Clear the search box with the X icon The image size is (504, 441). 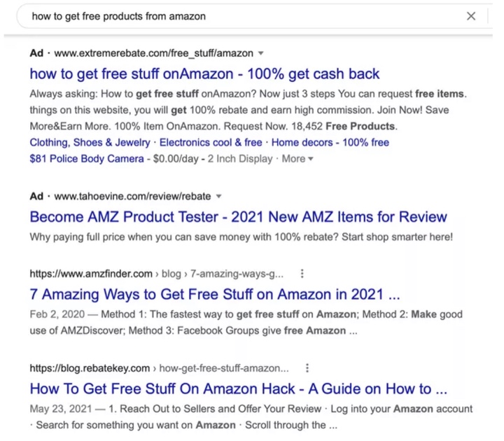tap(471, 16)
